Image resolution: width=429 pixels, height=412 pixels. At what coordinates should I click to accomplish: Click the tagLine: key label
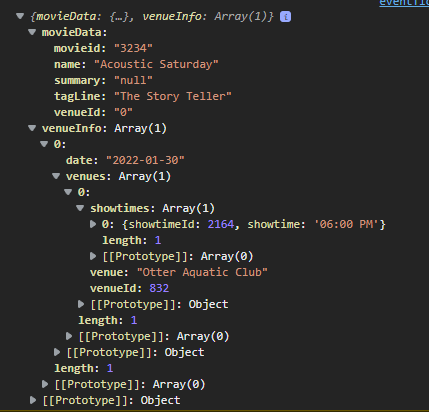pyautogui.click(x=80, y=96)
